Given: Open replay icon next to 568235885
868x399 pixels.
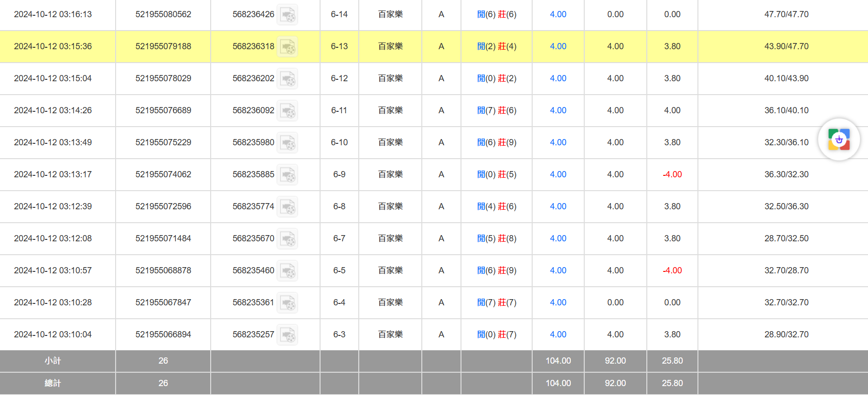Looking at the screenshot, I should tap(288, 175).
